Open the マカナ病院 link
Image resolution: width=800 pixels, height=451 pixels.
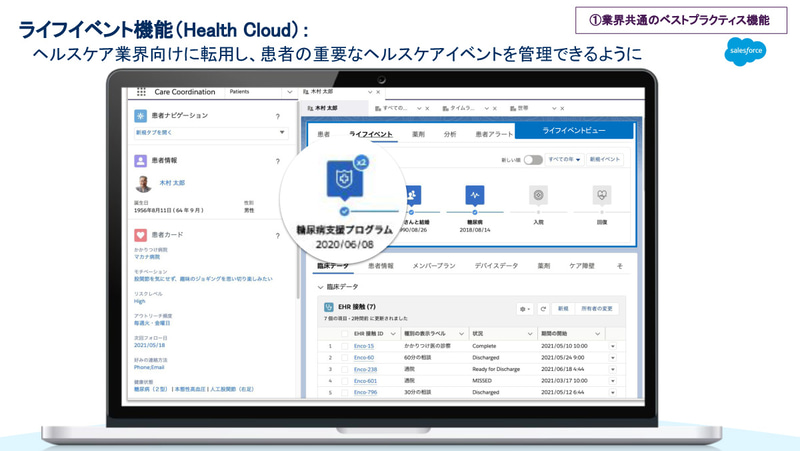pyautogui.click(x=147, y=257)
